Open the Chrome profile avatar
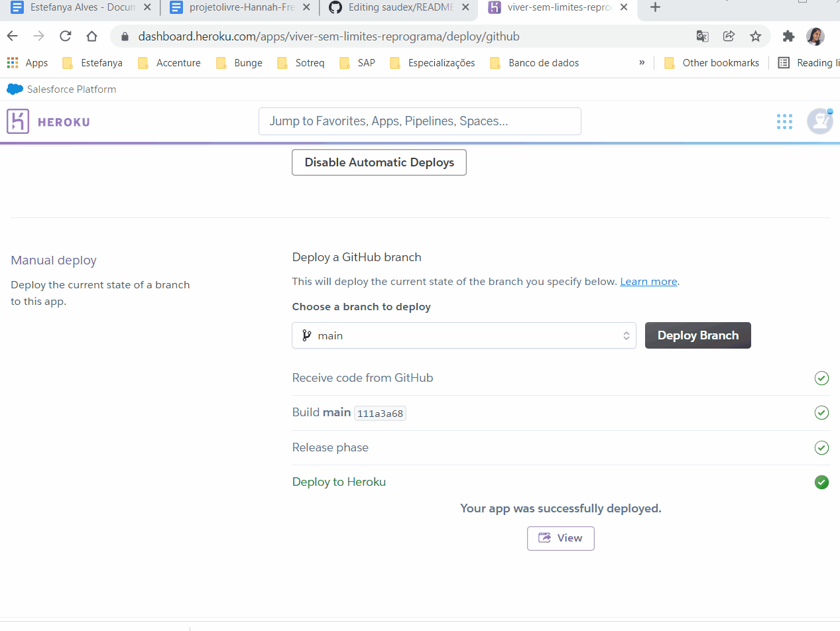The height and width of the screenshot is (631, 840). [815, 36]
